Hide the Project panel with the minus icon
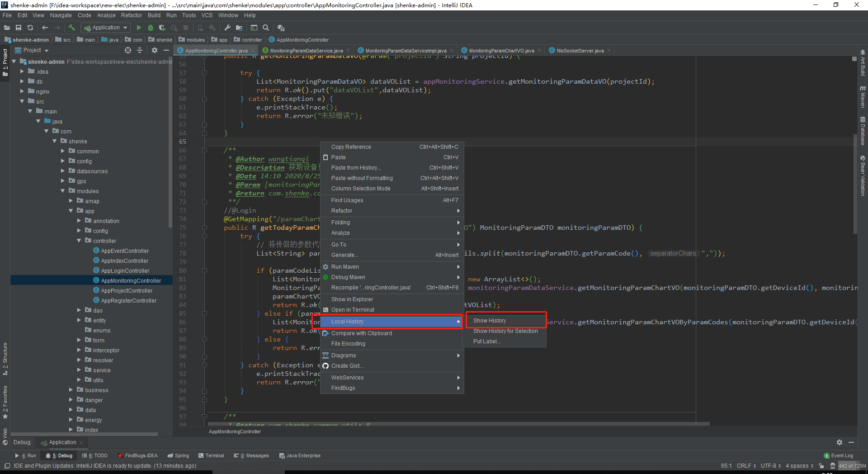The width and height of the screenshot is (868, 474). click(166, 50)
